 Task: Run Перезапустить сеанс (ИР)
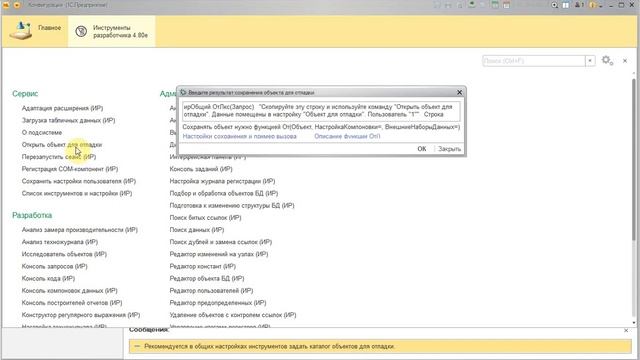pyautogui.click(x=59, y=157)
